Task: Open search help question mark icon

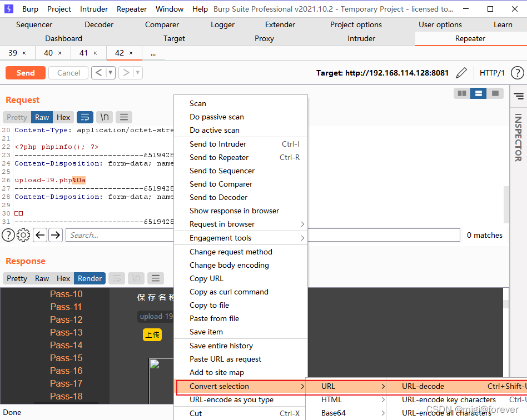Action: click(x=8, y=235)
